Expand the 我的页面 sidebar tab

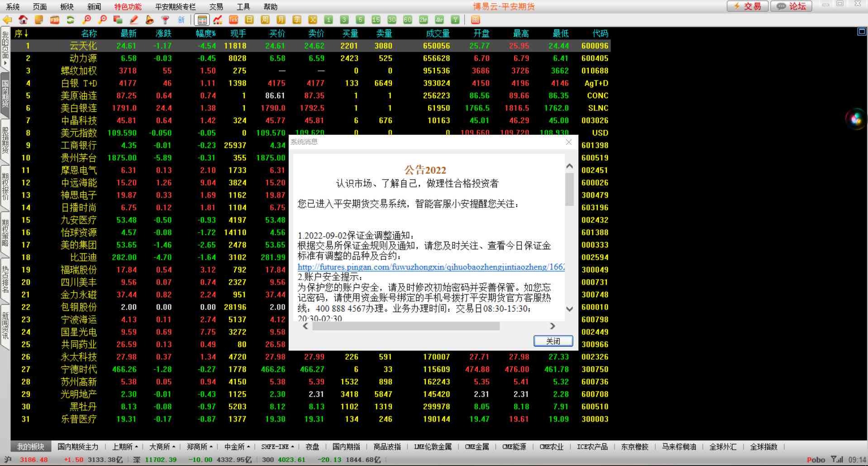click(5, 49)
